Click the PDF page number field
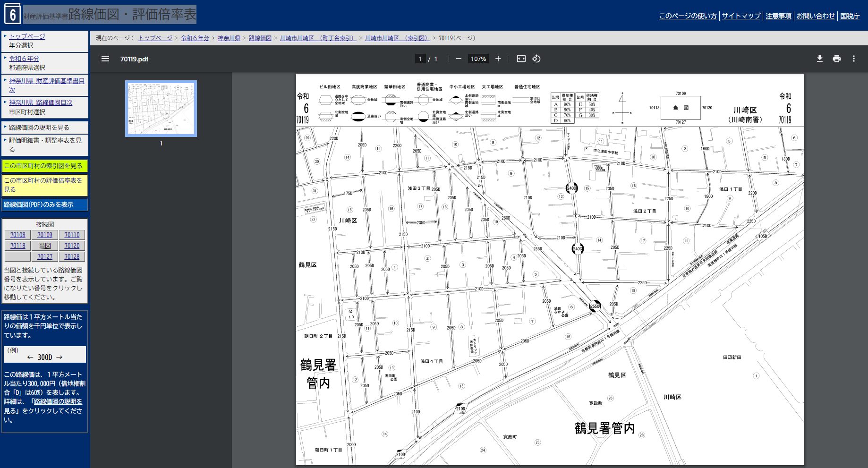 coord(420,59)
